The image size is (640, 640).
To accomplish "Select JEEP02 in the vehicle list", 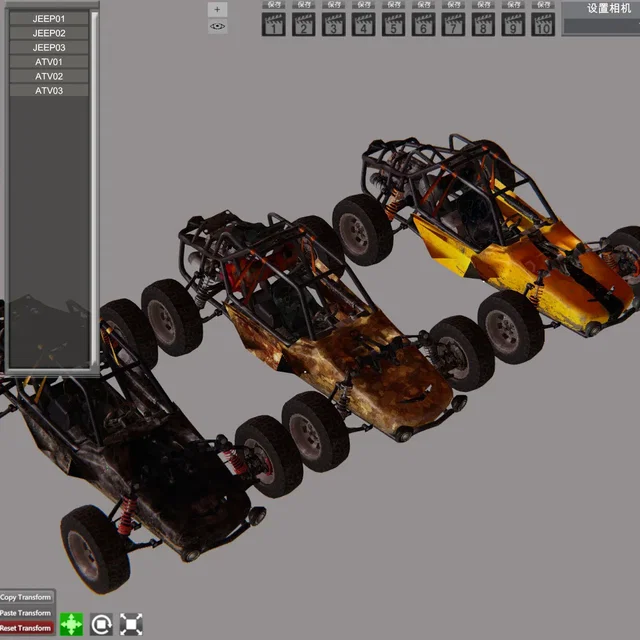I will point(49,33).
